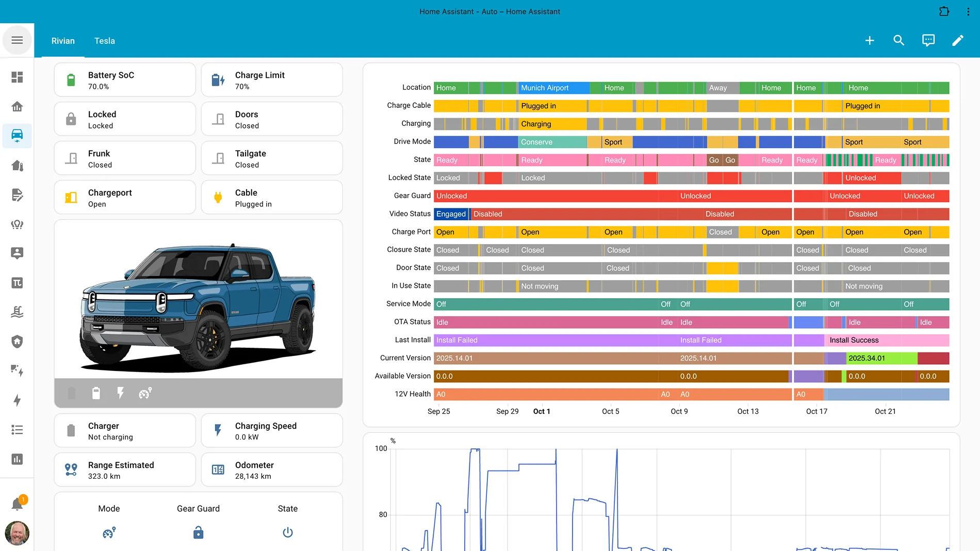The height and width of the screenshot is (551, 980).
Task: Open the notes pencil sidebar icon
Action: click(x=17, y=195)
